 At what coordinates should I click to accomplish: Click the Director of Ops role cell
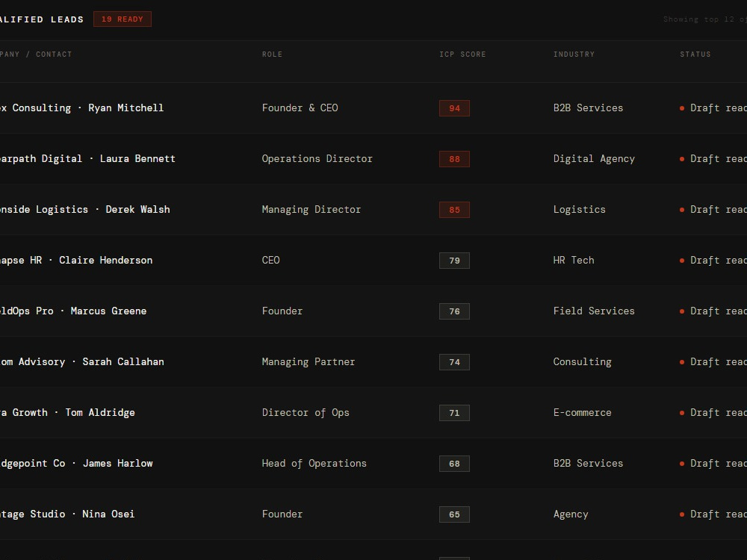pyautogui.click(x=306, y=412)
